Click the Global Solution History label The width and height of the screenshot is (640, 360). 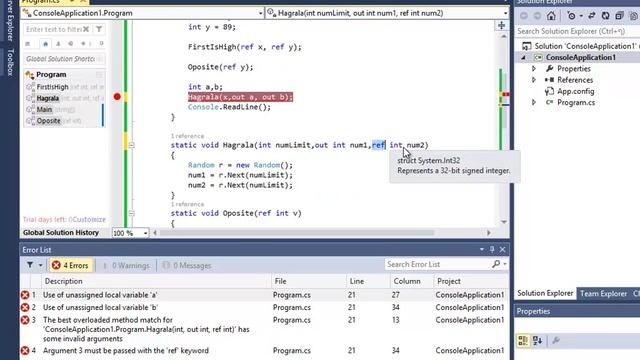click(61, 233)
